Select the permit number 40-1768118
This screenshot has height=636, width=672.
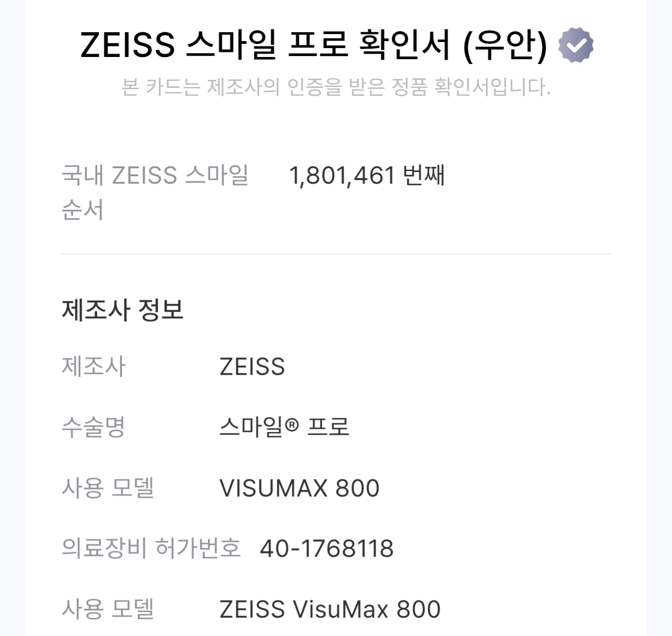pos(326,549)
